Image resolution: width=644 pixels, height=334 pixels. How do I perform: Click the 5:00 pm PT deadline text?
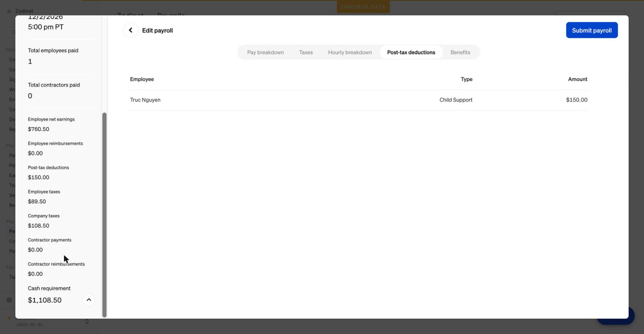tap(46, 27)
